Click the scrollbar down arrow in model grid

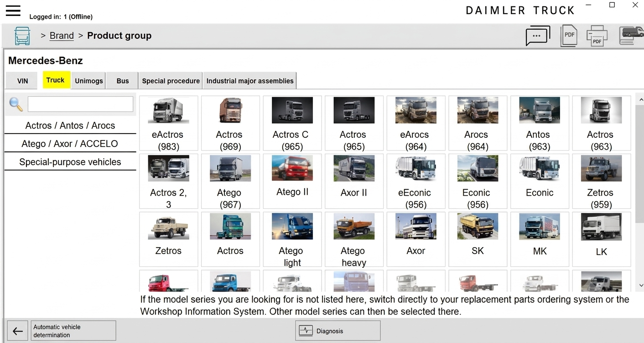641,286
